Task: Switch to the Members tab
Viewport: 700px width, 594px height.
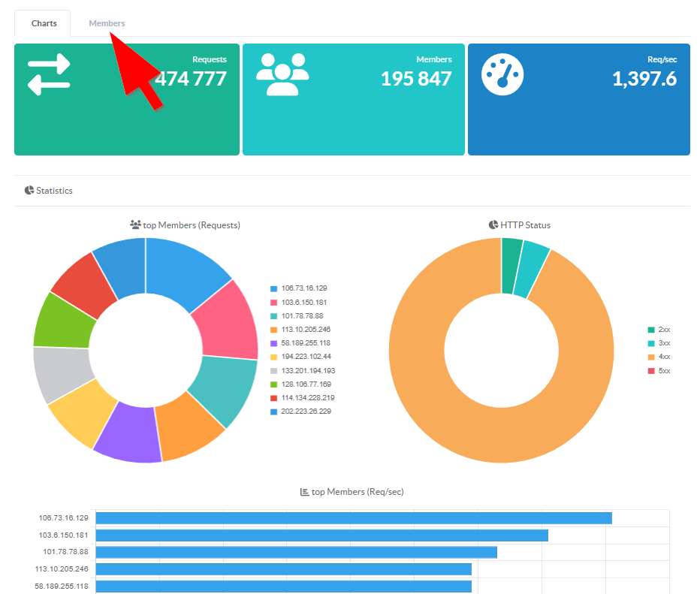Action: [107, 23]
